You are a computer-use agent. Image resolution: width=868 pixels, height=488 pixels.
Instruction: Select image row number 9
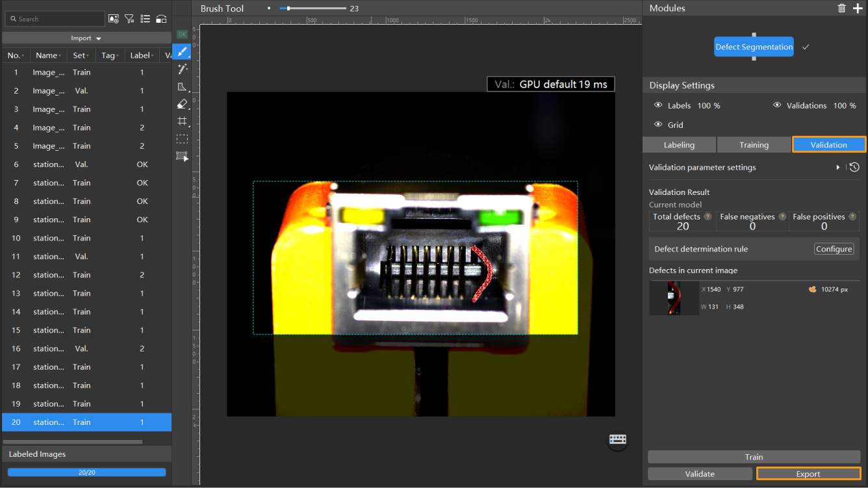tap(86, 220)
